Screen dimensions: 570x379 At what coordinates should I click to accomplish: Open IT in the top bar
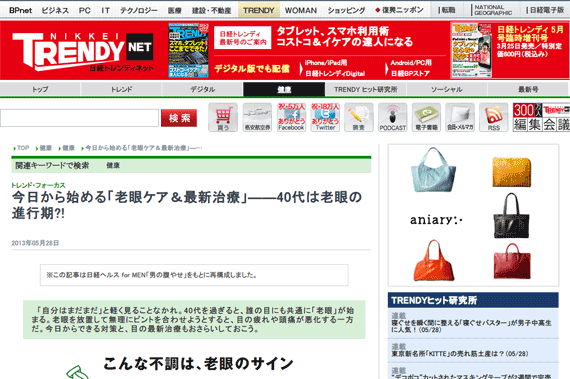[x=105, y=11]
